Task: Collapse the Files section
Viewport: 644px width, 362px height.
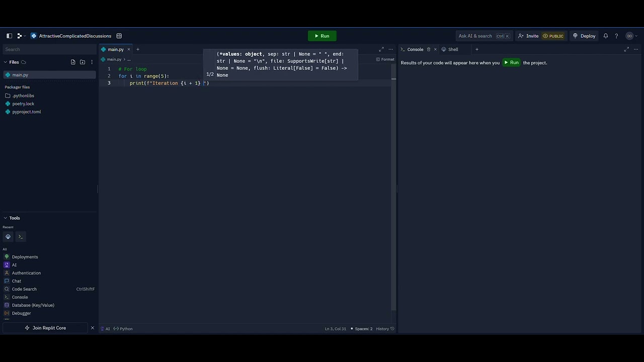Action: pos(6,62)
